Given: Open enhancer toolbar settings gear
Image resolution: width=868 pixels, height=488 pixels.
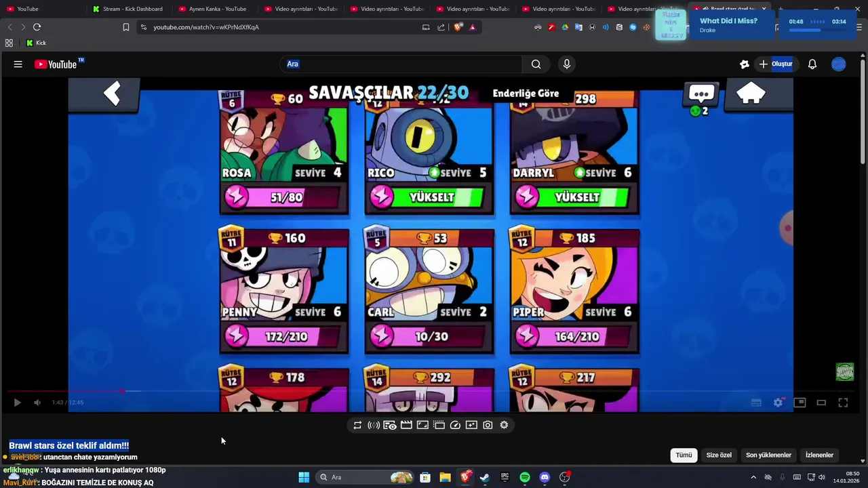Looking at the screenshot, I should 504,425.
